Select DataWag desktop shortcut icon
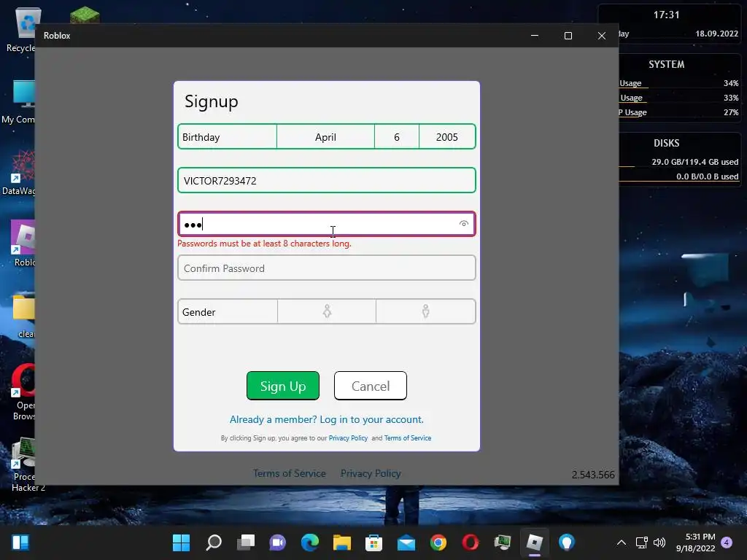 (19, 173)
